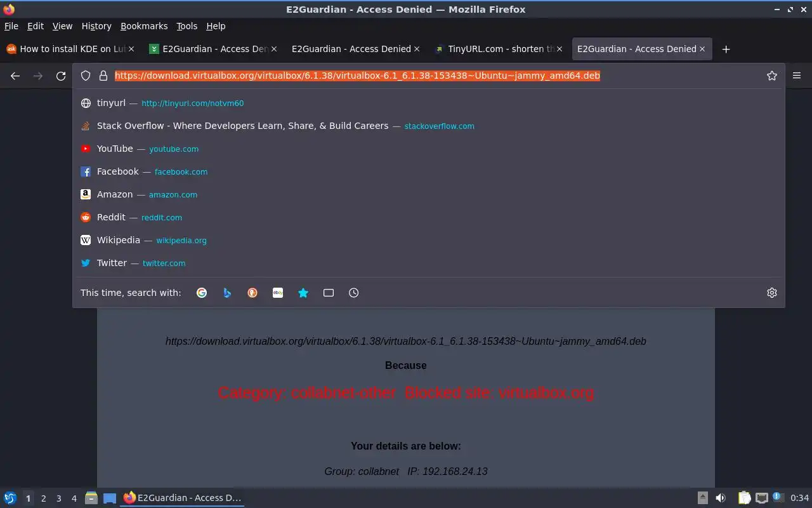The height and width of the screenshot is (508, 812).
Task: Open the Firefox hamburger application menu
Action: pyautogui.click(x=797, y=76)
